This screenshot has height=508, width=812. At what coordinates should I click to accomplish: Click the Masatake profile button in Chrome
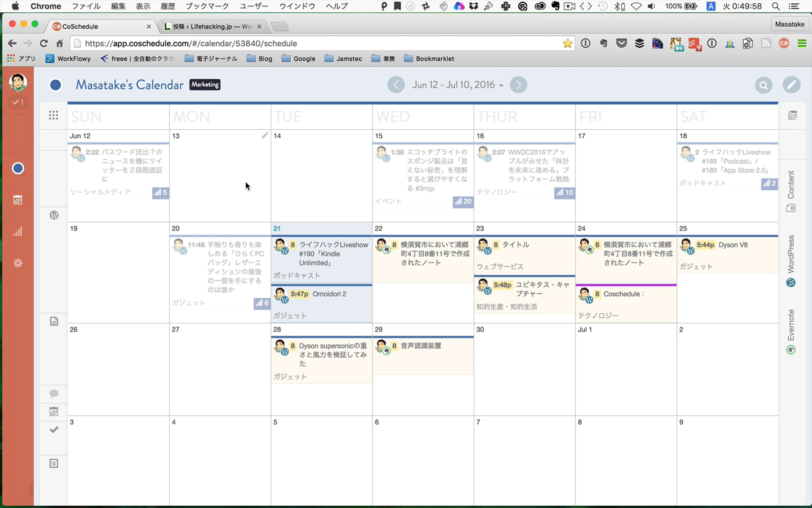790,24
